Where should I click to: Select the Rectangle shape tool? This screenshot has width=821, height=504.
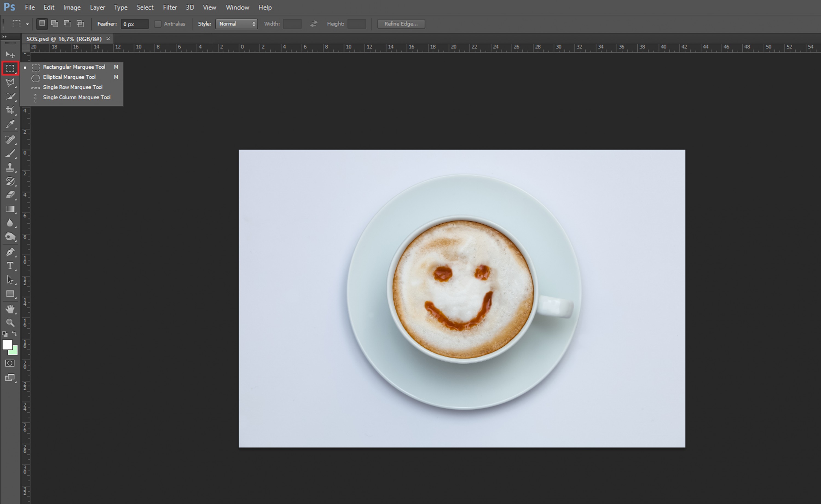pos(10,294)
